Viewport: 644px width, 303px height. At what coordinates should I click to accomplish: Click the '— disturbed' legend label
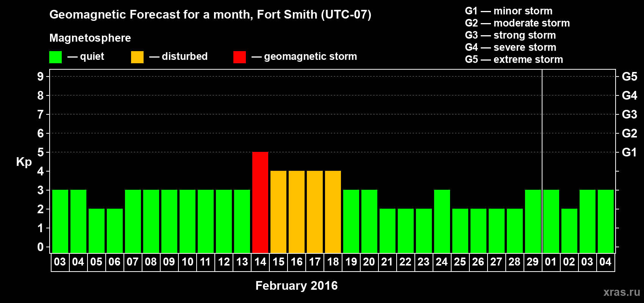coord(178,56)
